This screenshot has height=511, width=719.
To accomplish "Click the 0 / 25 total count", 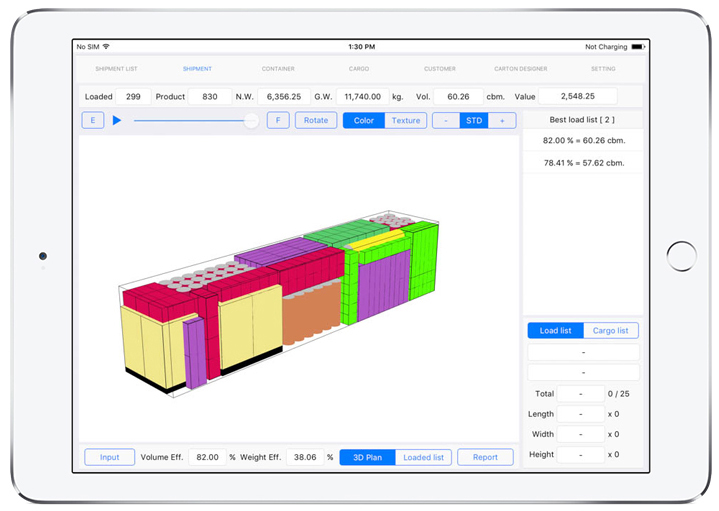I will coord(619,394).
